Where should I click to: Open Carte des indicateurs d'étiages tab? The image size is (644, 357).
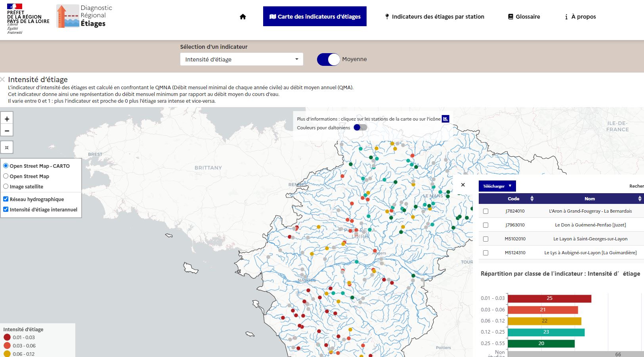pyautogui.click(x=315, y=16)
